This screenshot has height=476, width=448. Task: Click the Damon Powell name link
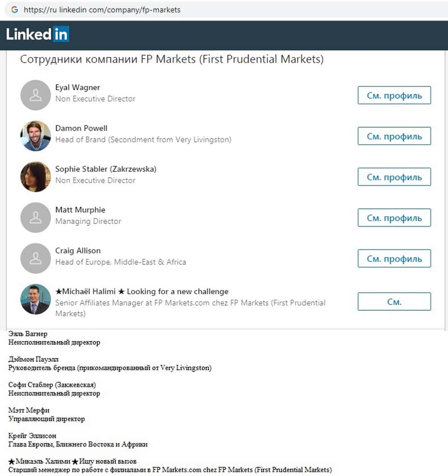tap(81, 128)
